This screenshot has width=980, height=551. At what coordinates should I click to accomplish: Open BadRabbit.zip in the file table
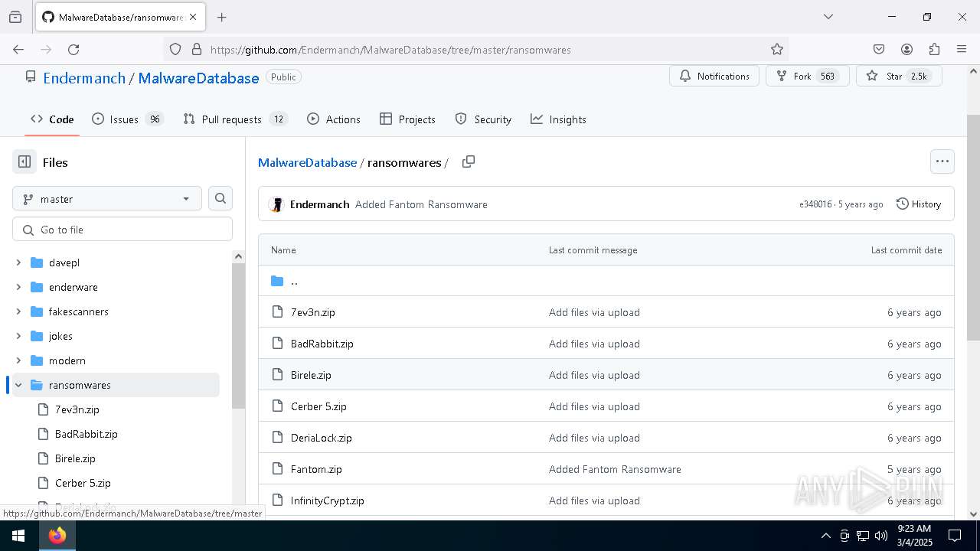(x=322, y=344)
